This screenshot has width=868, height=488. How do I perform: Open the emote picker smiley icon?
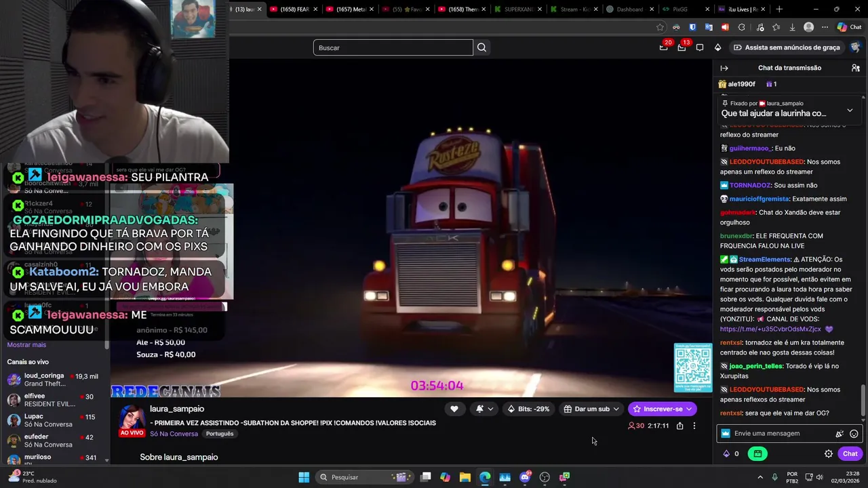854,434
